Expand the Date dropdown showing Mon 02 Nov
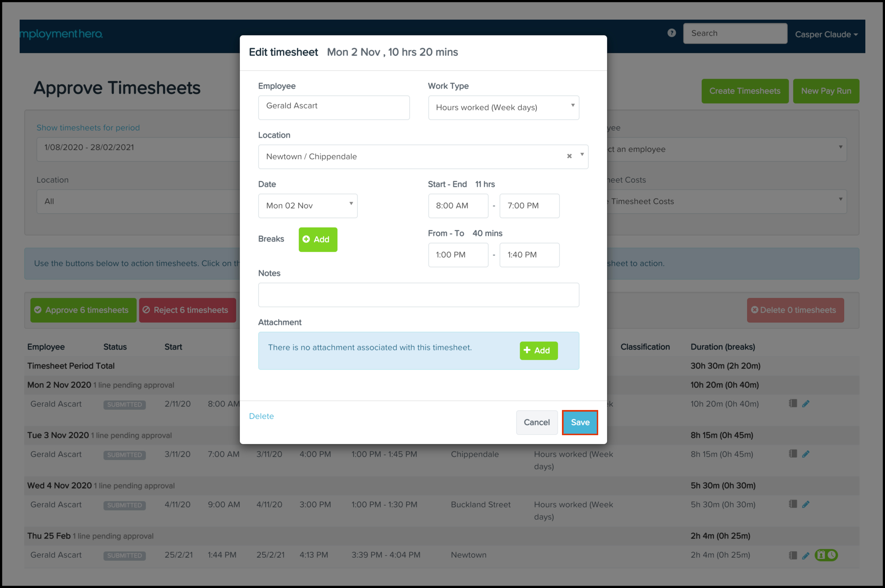 click(308, 206)
